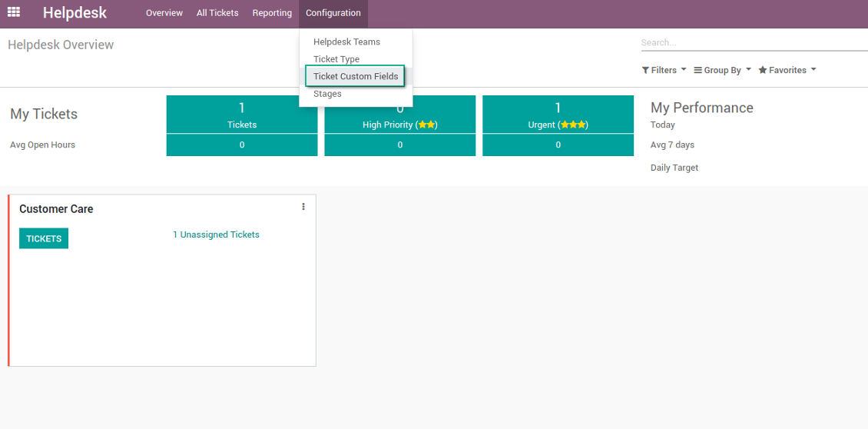This screenshot has width=868, height=429.
Task: Open the My Tickets count tile
Action: [x=242, y=115]
